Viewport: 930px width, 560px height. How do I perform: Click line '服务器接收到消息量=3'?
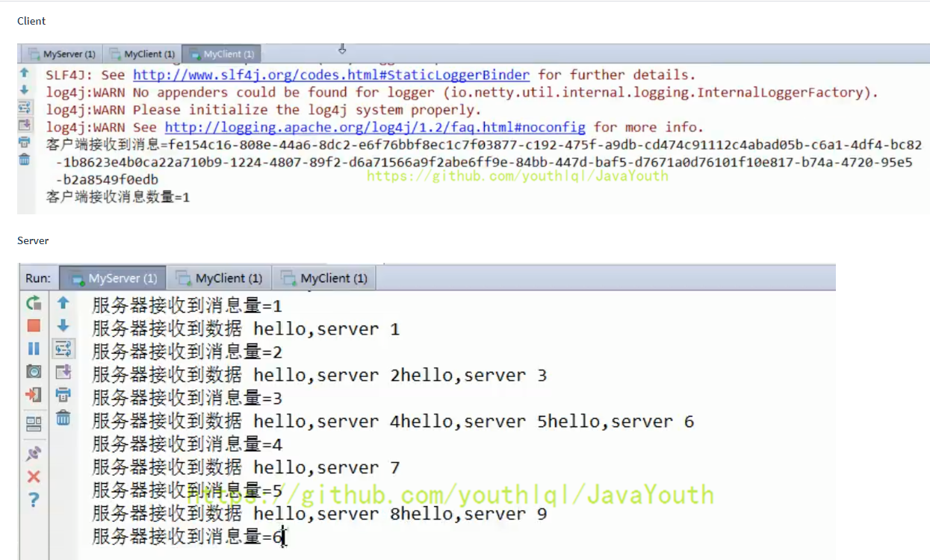coord(187,398)
